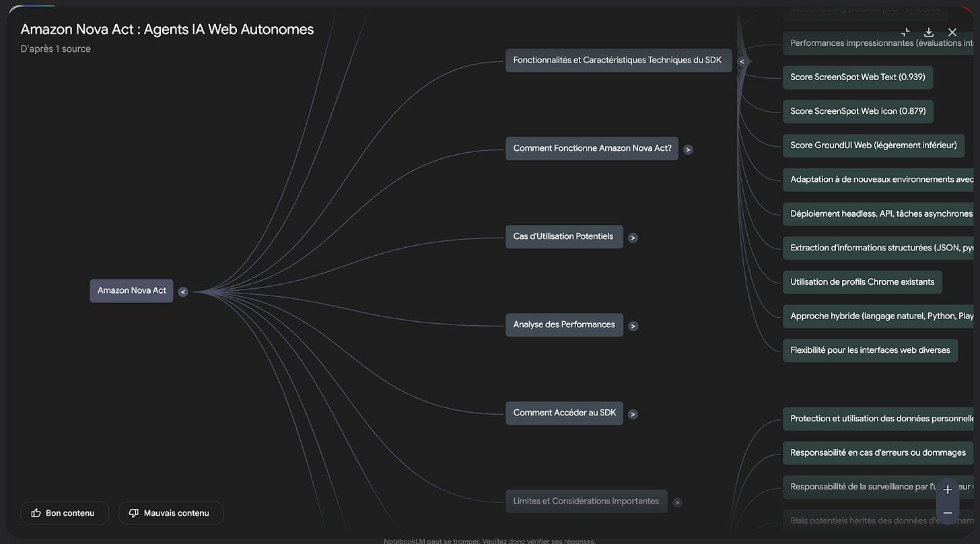This screenshot has width=980, height=544.
Task: Click the Bon contenu thumbs-up button
Action: (64, 513)
